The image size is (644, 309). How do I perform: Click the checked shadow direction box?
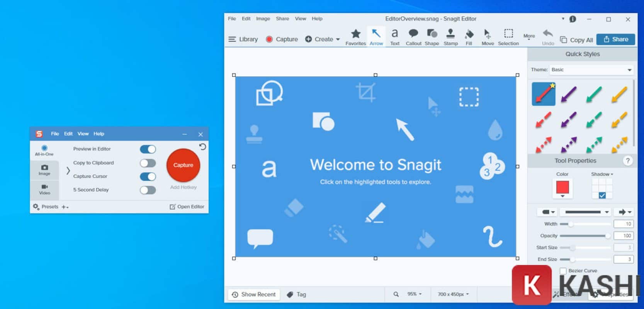click(602, 195)
